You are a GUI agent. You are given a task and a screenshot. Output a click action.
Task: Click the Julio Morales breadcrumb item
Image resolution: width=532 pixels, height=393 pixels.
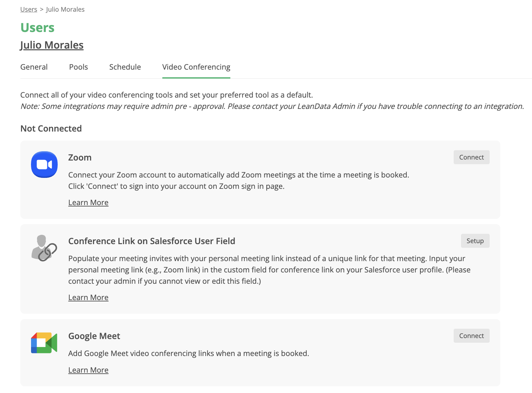coord(65,9)
